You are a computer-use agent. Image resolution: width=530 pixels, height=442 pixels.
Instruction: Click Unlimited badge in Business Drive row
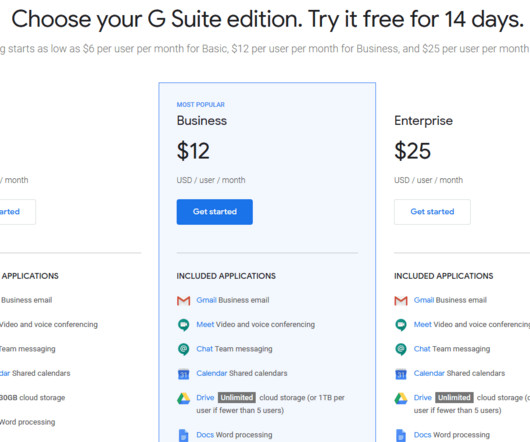pyautogui.click(x=237, y=398)
